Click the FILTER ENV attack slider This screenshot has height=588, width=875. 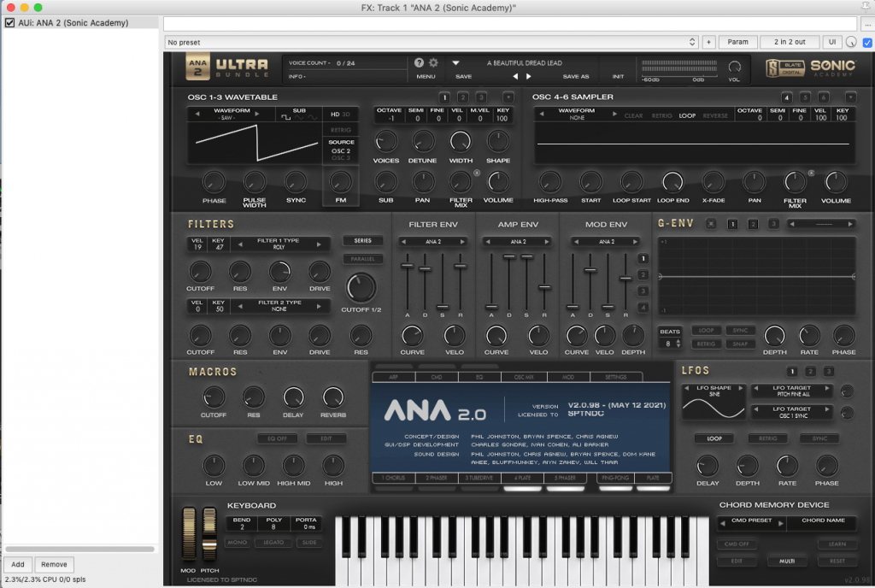pyautogui.click(x=408, y=266)
